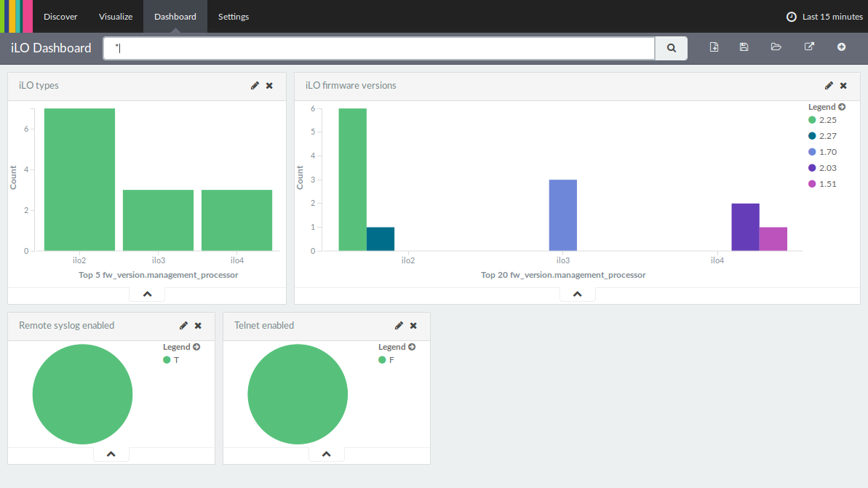
Task: Click the 2.25 legend color swatch
Action: [812, 120]
